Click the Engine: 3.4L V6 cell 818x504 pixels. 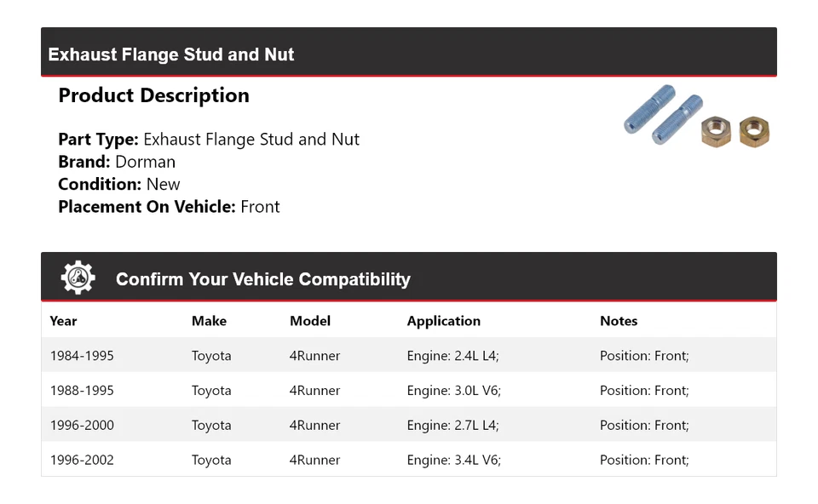point(453,461)
